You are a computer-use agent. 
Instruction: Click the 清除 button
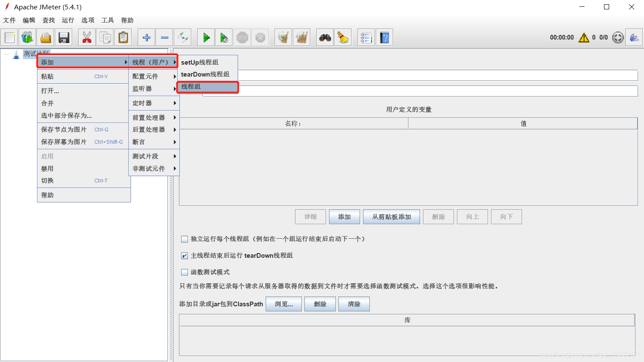pos(354,304)
